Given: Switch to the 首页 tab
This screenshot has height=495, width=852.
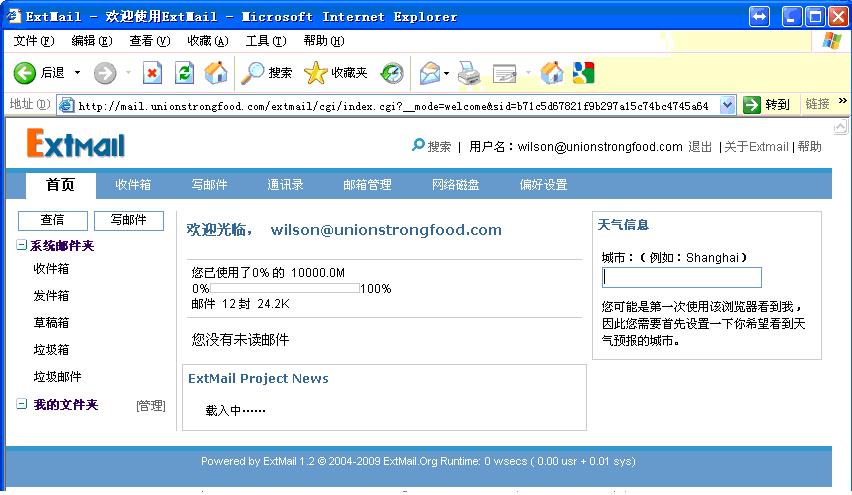Looking at the screenshot, I should (60, 185).
